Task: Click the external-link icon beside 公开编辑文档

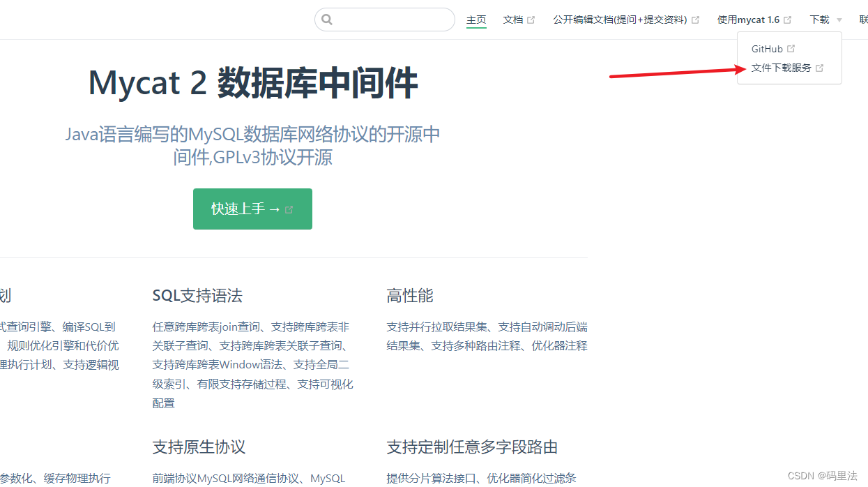Action: [x=695, y=19]
